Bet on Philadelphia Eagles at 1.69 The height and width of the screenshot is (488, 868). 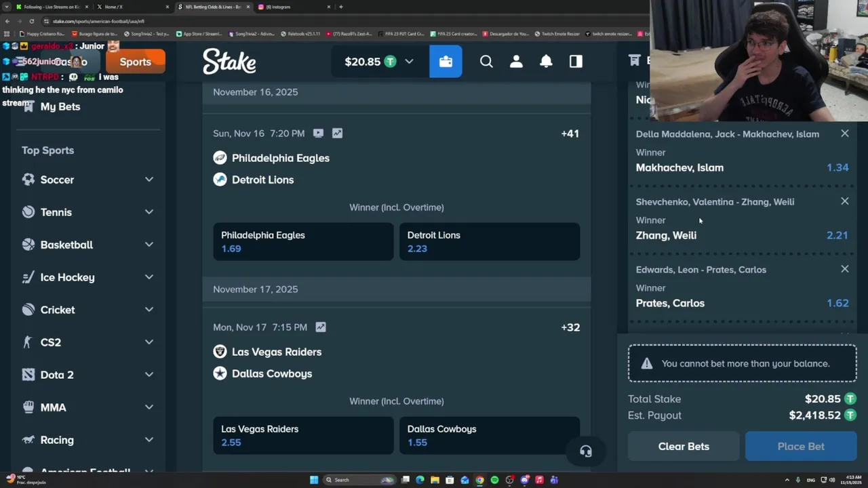[303, 242]
